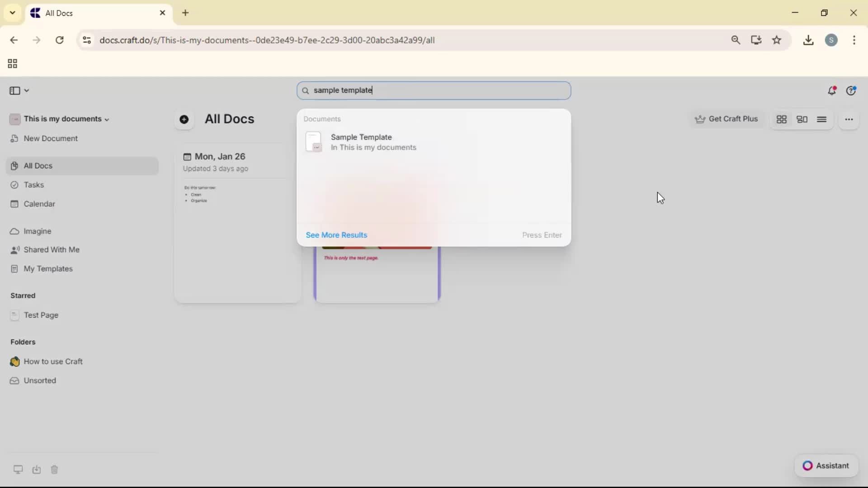Open the Calendar from the sidebar
The height and width of the screenshot is (488, 868).
point(39,204)
